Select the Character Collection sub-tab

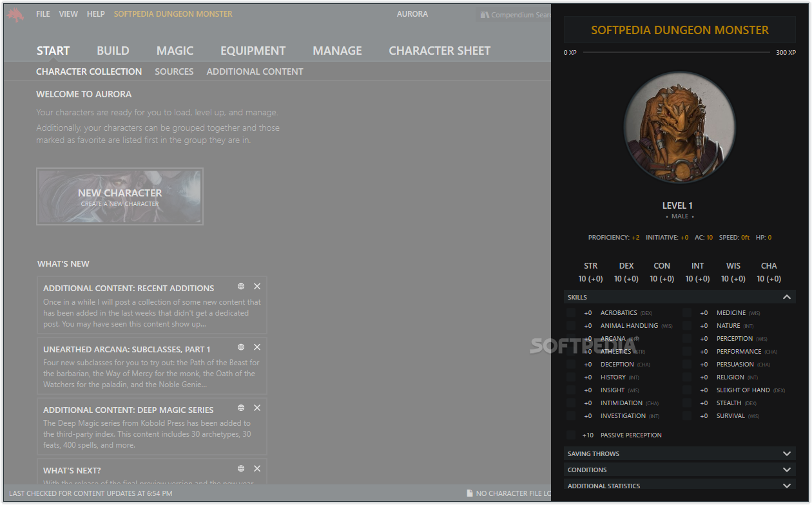pyautogui.click(x=89, y=71)
